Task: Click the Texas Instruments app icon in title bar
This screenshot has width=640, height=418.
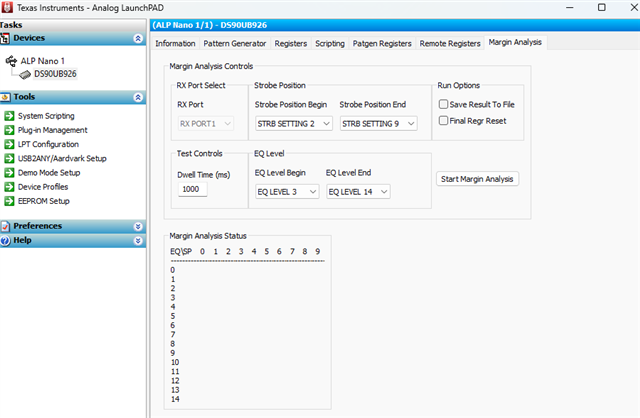Action: point(7,7)
